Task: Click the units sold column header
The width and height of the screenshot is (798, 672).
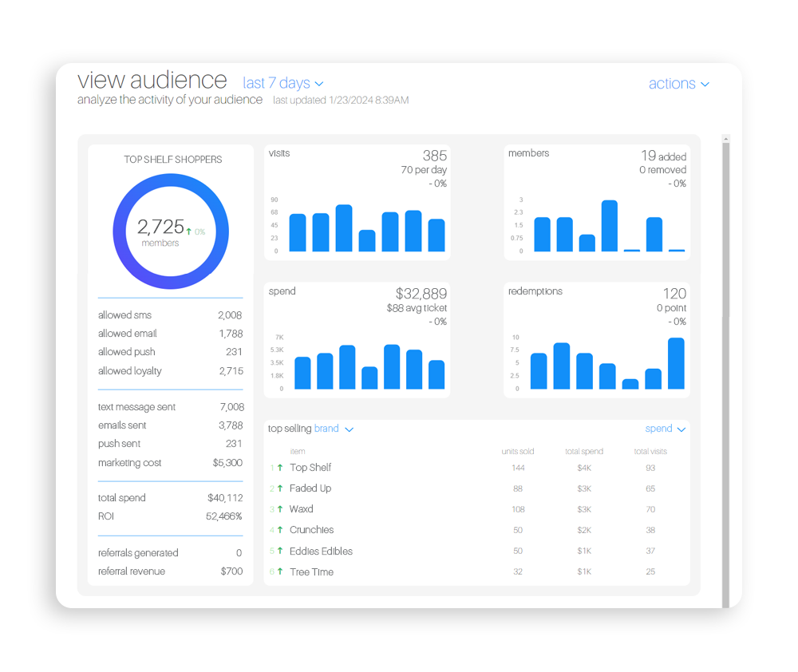Action: coord(518,451)
